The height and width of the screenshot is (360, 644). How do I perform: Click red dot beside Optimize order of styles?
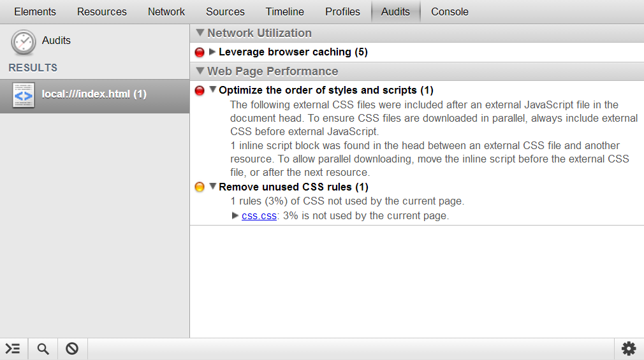click(x=200, y=90)
